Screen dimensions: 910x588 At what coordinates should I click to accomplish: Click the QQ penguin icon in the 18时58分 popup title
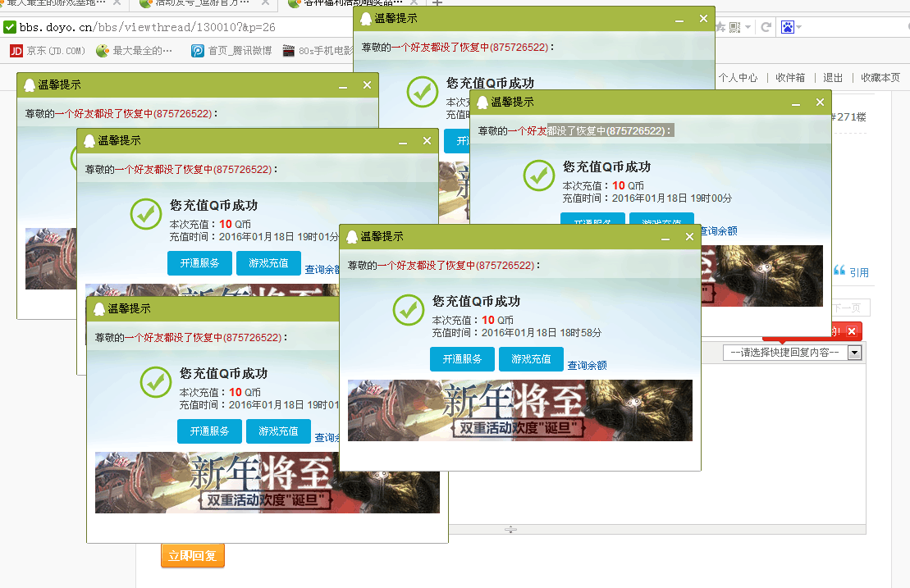pyautogui.click(x=352, y=236)
